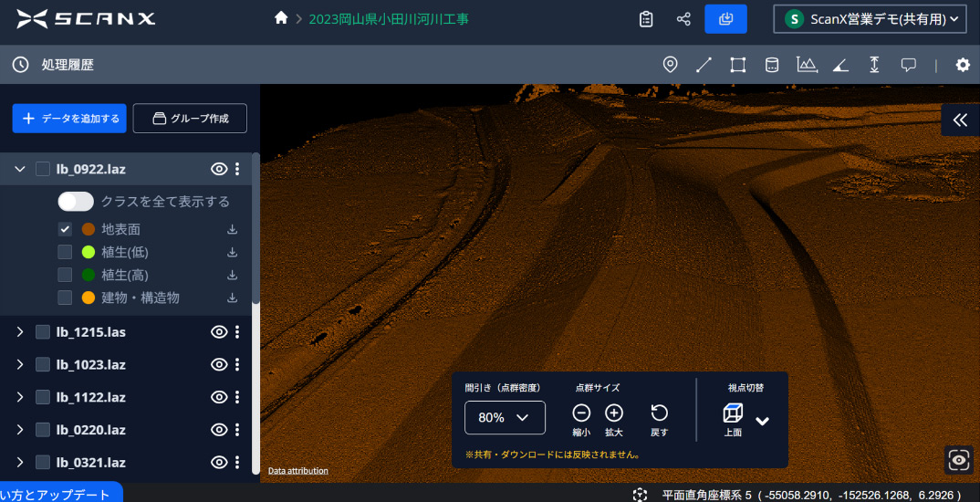Image resolution: width=980 pixels, height=502 pixels.
Task: Toggle the クラスを全て表示する switch
Action: point(76,201)
